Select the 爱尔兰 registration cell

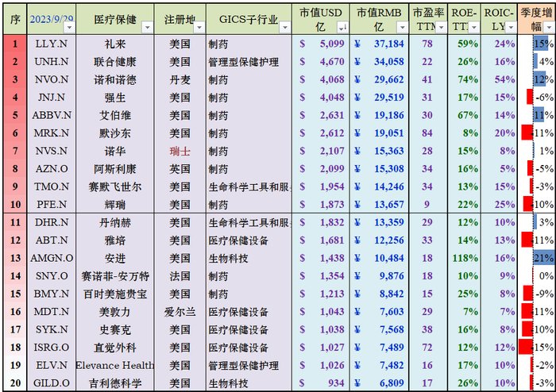[180, 312]
